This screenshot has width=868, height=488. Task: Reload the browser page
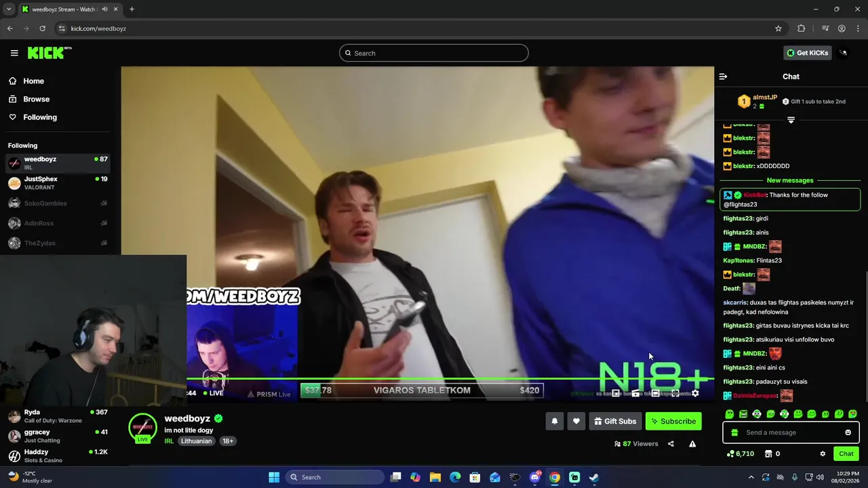tap(42, 28)
